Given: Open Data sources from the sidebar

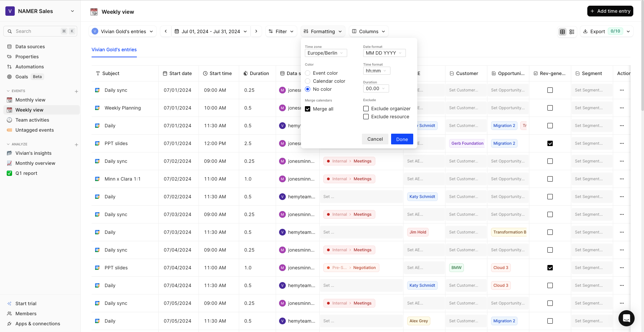Looking at the screenshot, I should [30, 47].
